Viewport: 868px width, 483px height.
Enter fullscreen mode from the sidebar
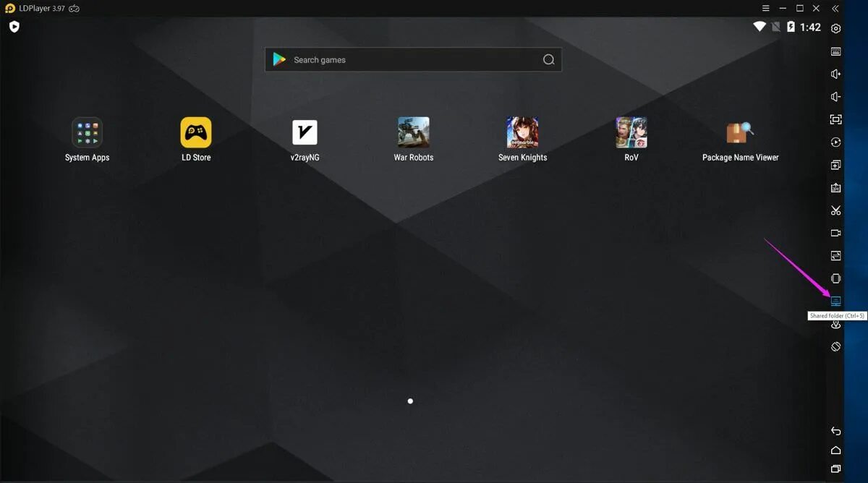pos(835,119)
